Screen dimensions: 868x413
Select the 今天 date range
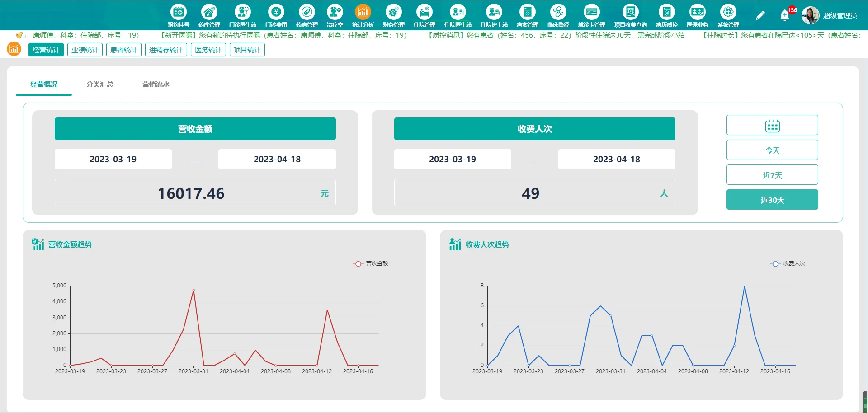(772, 150)
